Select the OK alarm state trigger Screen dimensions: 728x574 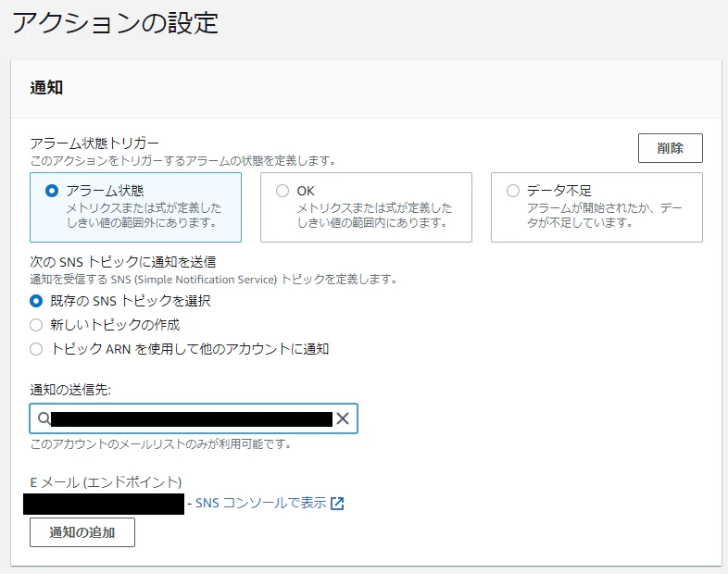[366, 207]
